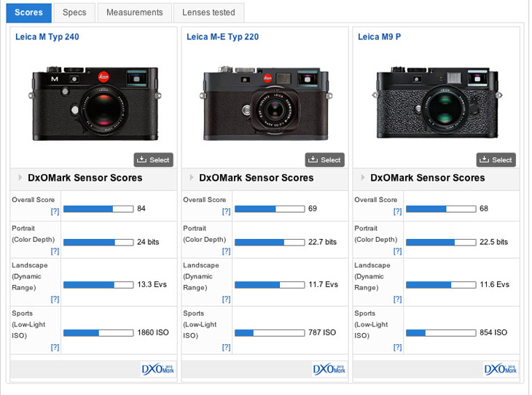Open Overall Score help for Leica M9 P

pyautogui.click(x=398, y=212)
